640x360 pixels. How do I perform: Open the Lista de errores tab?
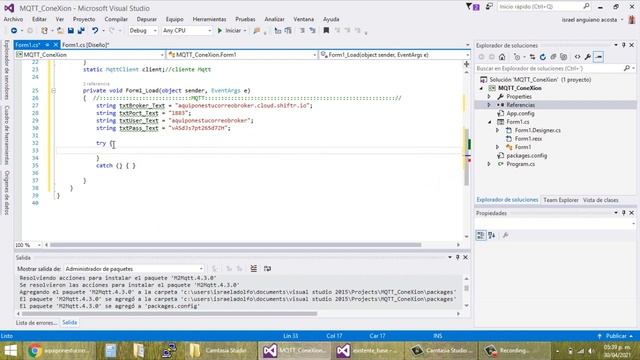[x=37, y=322]
